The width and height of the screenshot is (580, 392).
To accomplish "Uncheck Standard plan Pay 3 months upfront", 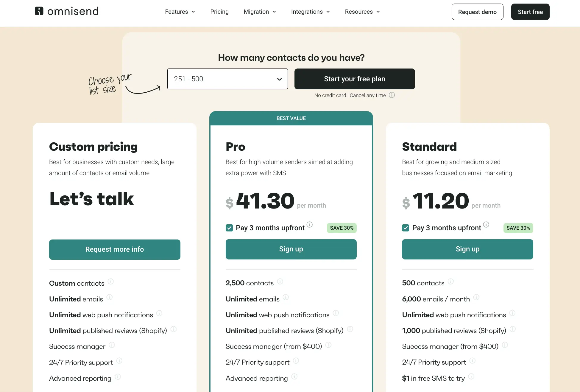I will pos(406,228).
